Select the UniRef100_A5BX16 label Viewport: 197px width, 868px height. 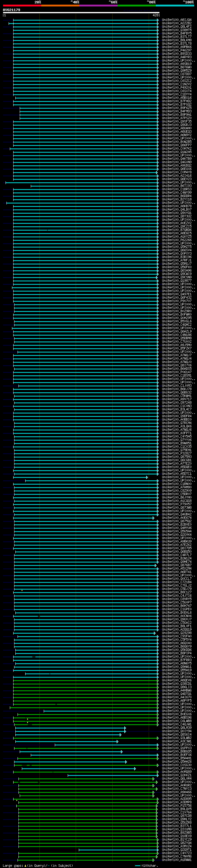coord(177,98)
